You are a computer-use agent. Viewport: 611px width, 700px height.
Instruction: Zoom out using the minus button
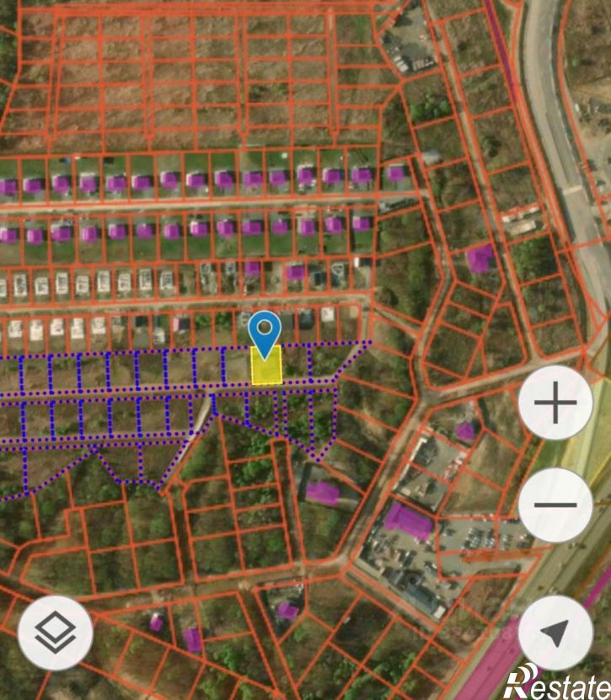point(555,506)
